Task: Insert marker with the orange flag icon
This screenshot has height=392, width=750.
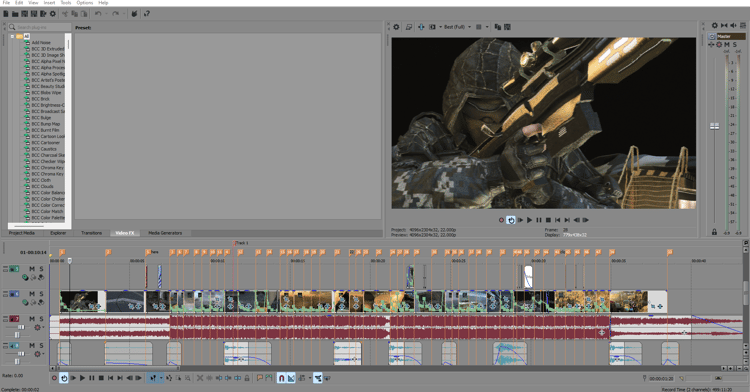Action: coord(259,378)
